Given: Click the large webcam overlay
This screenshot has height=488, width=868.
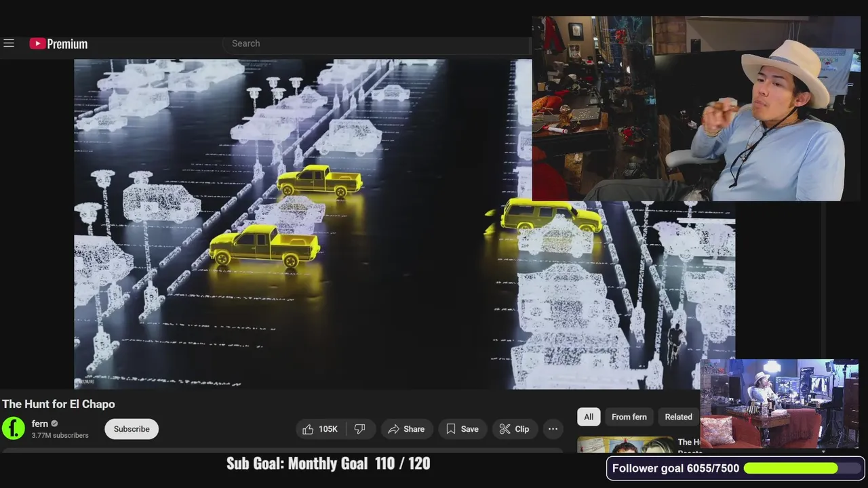Looking at the screenshot, I should tap(696, 108).
